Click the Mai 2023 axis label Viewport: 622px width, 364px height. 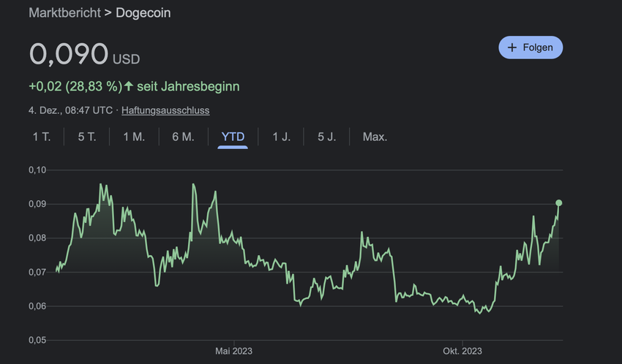(x=233, y=351)
